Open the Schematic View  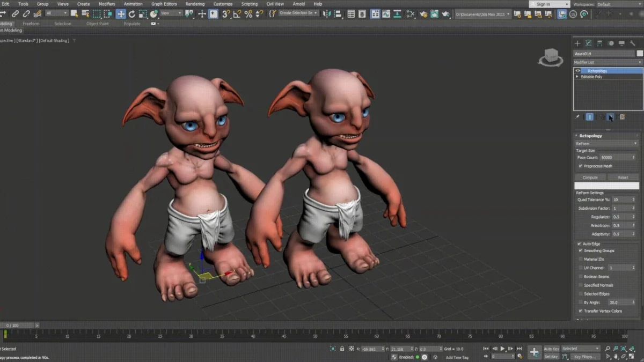[x=397, y=13]
